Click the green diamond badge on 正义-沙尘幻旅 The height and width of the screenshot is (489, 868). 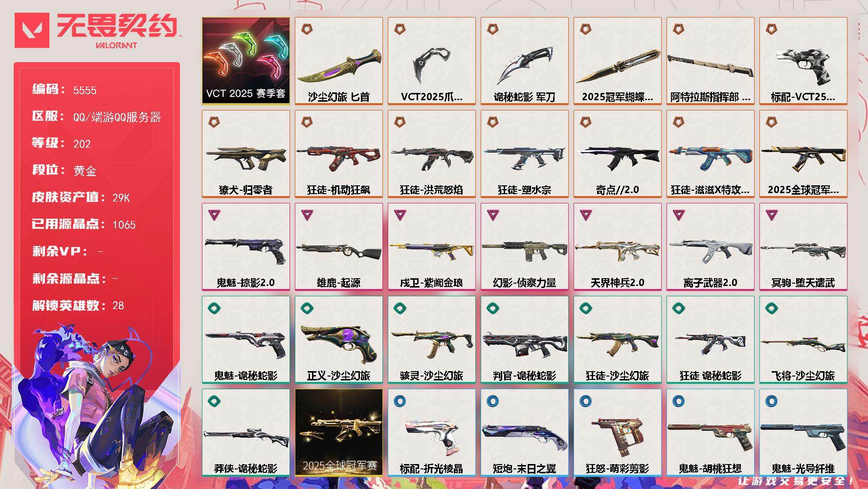click(x=307, y=308)
